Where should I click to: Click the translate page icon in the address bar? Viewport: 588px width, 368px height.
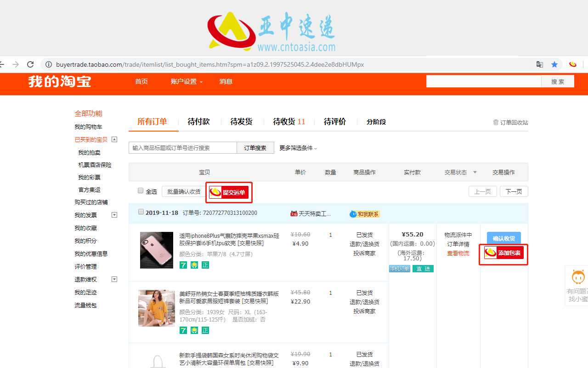tap(540, 64)
